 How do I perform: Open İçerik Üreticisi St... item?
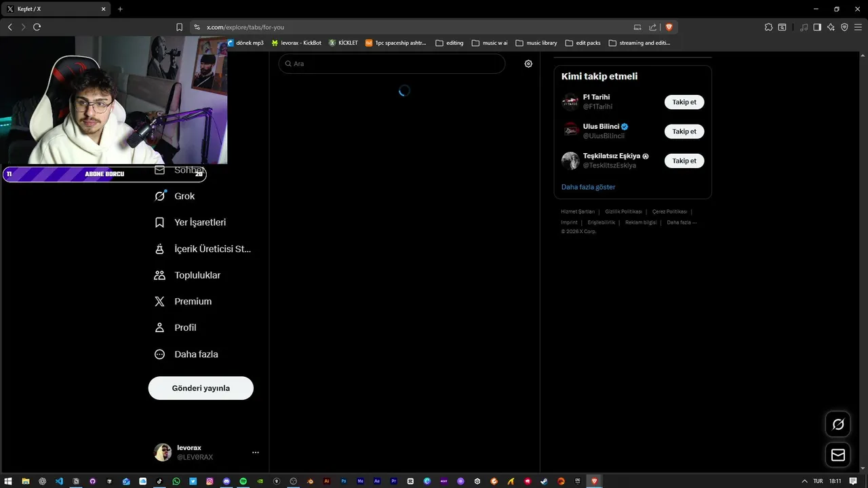(203, 249)
